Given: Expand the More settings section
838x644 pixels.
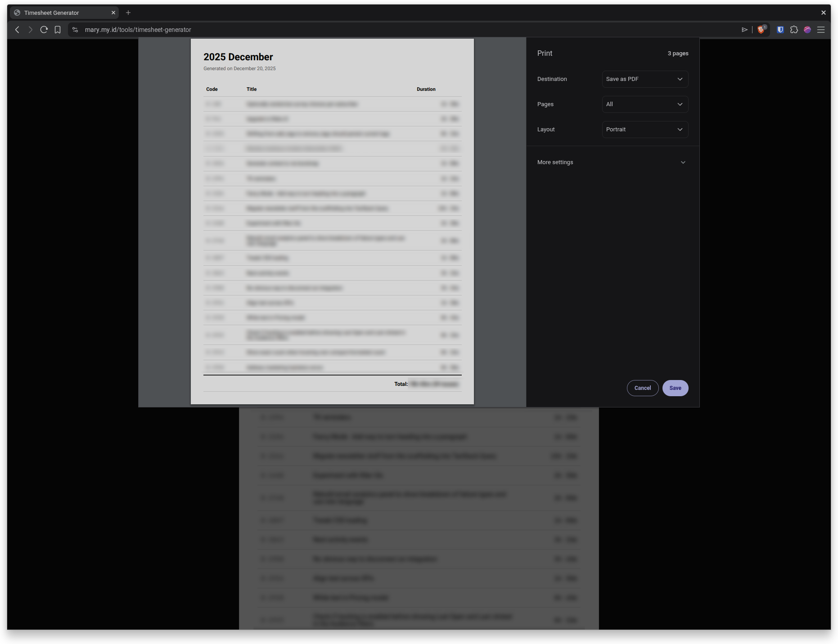Looking at the screenshot, I should coord(612,162).
